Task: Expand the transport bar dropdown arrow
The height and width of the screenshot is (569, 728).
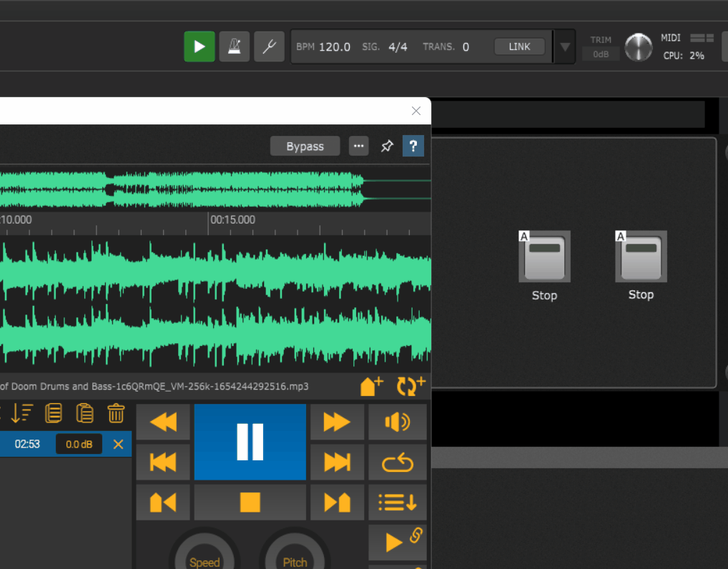Action: coord(565,47)
